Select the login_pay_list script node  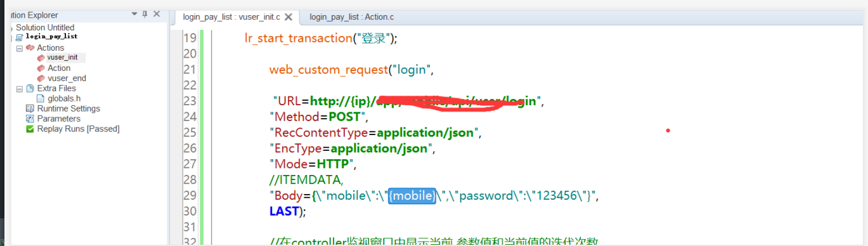pyautogui.click(x=51, y=37)
